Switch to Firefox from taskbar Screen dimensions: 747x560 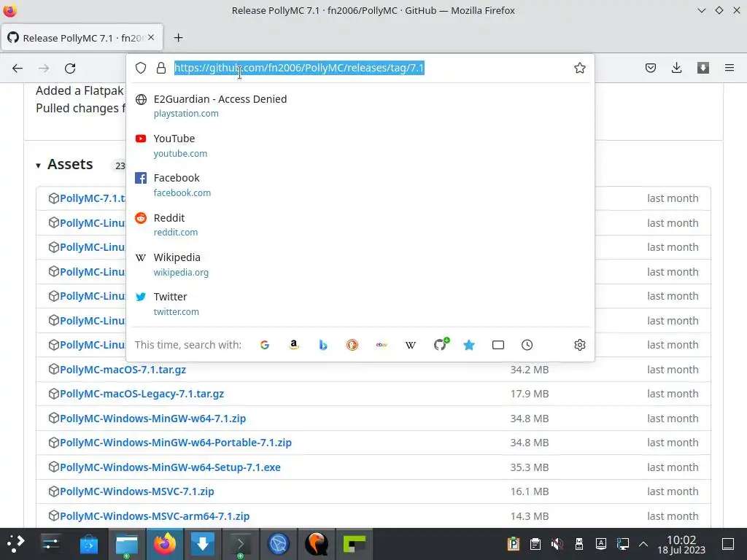click(x=164, y=544)
